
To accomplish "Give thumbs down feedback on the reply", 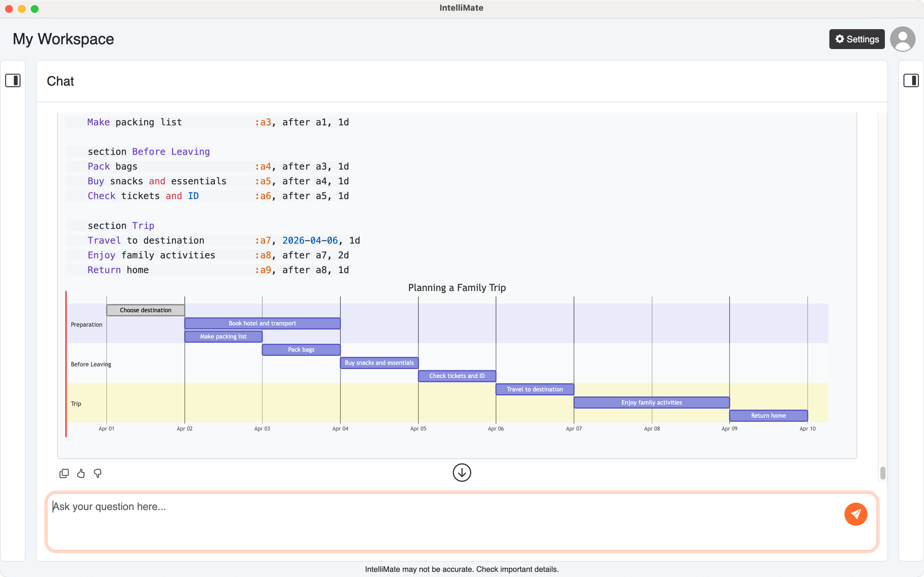I will pos(98,473).
